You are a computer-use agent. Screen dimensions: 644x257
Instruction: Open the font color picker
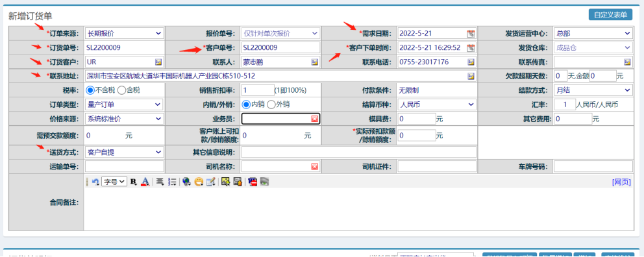[x=145, y=182]
